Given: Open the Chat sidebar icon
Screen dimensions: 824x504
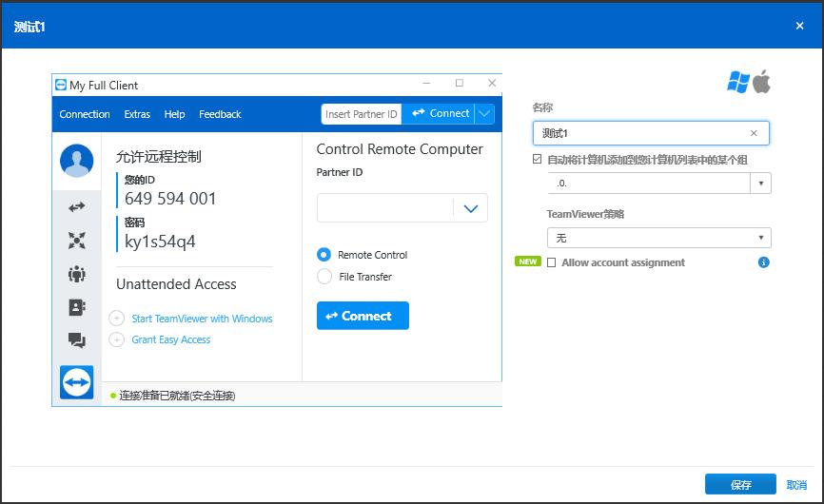Looking at the screenshot, I should [x=77, y=340].
